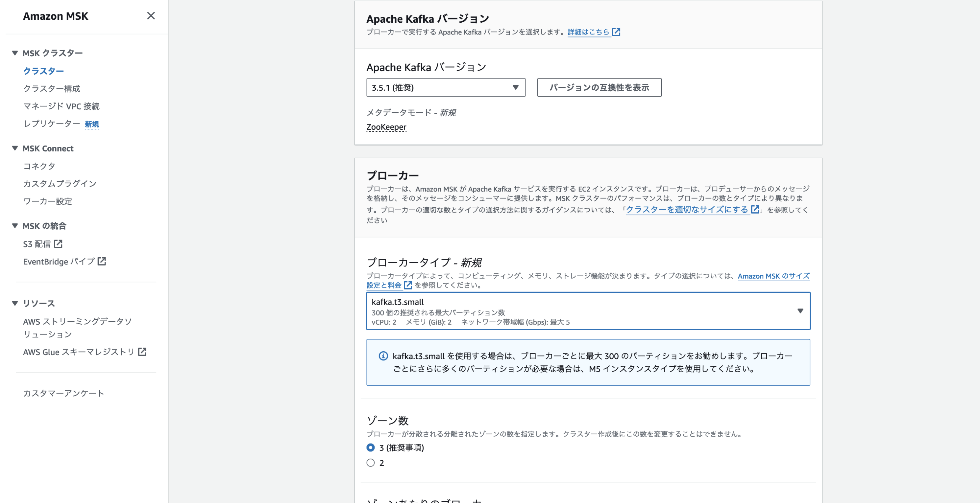Go to クラスター構成 in sidebar
This screenshot has height=504, width=980.
tap(52, 89)
